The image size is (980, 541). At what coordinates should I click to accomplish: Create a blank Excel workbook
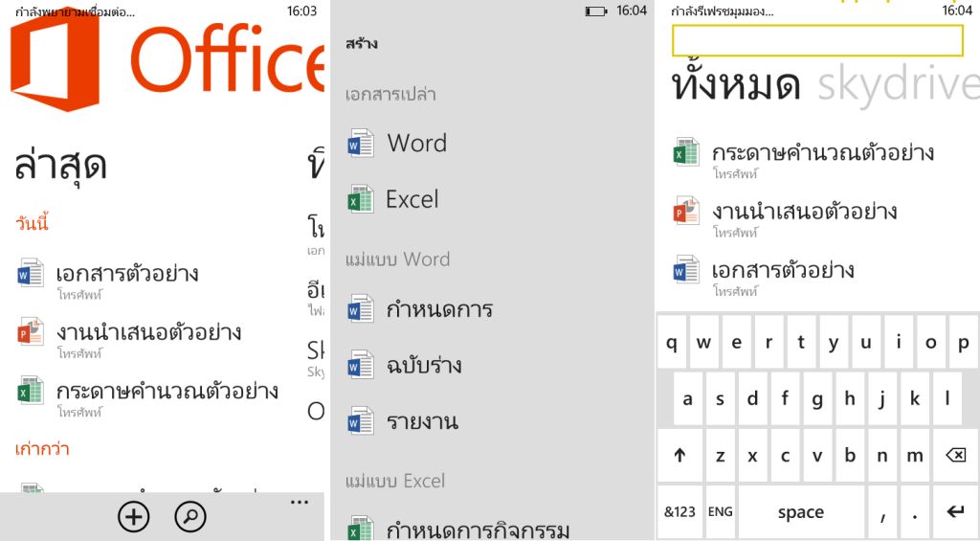click(393, 199)
